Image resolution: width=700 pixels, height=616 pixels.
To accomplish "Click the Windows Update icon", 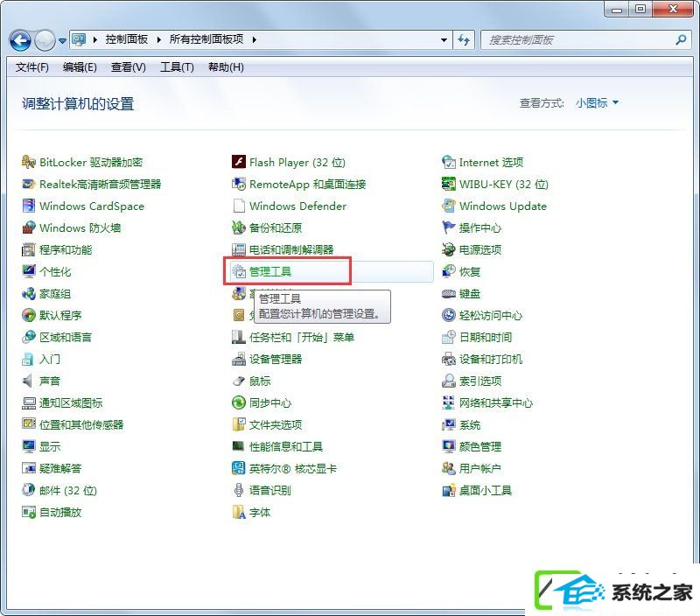I will coord(449,206).
